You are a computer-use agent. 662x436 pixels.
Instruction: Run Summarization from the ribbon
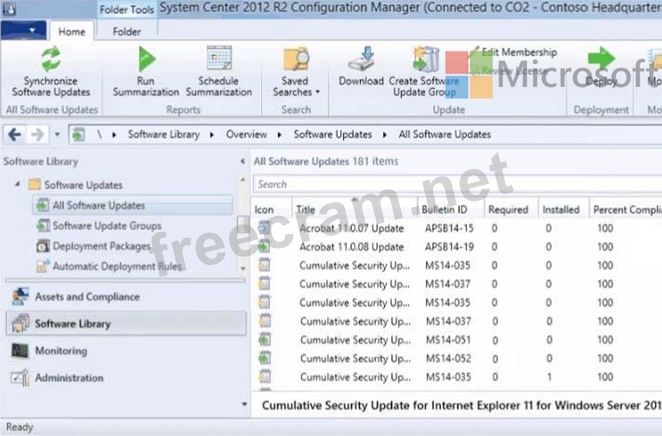[x=146, y=72]
